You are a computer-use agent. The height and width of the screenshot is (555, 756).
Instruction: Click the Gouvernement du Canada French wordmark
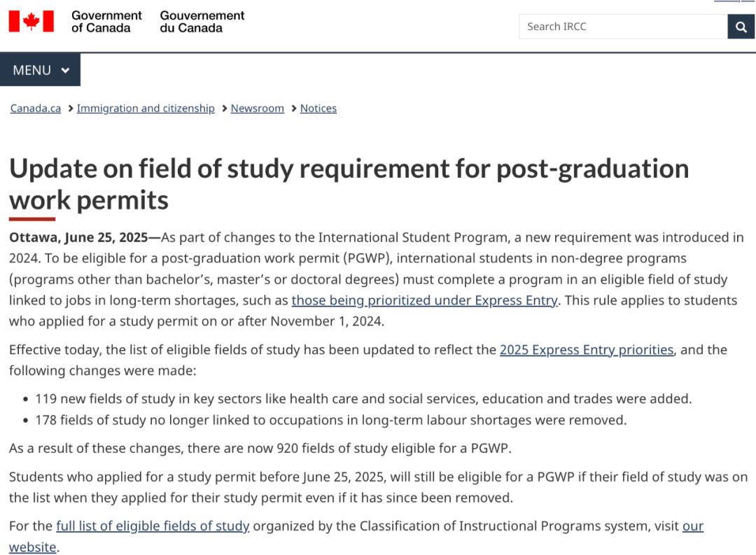[202, 22]
